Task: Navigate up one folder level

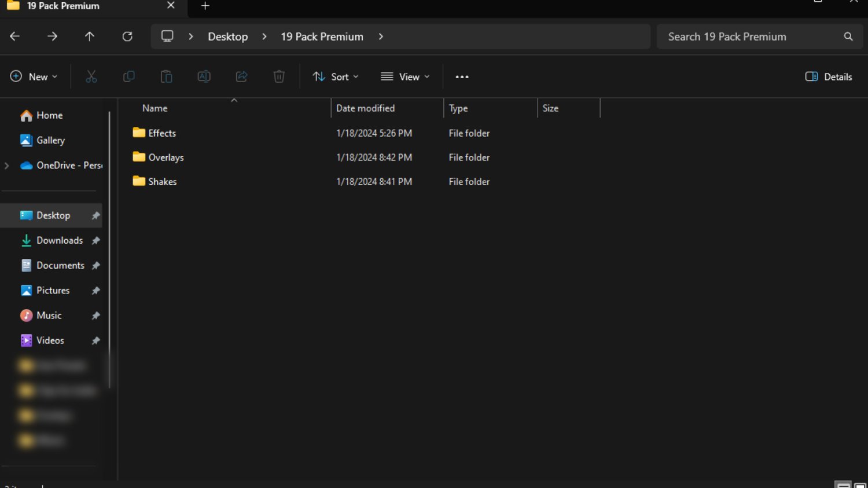Action: (x=90, y=36)
